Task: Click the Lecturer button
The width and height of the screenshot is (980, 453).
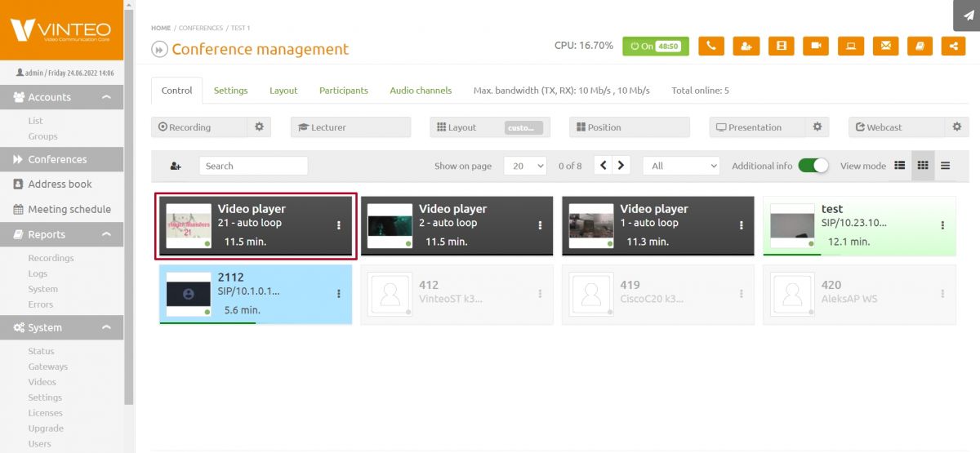Action: pos(350,127)
